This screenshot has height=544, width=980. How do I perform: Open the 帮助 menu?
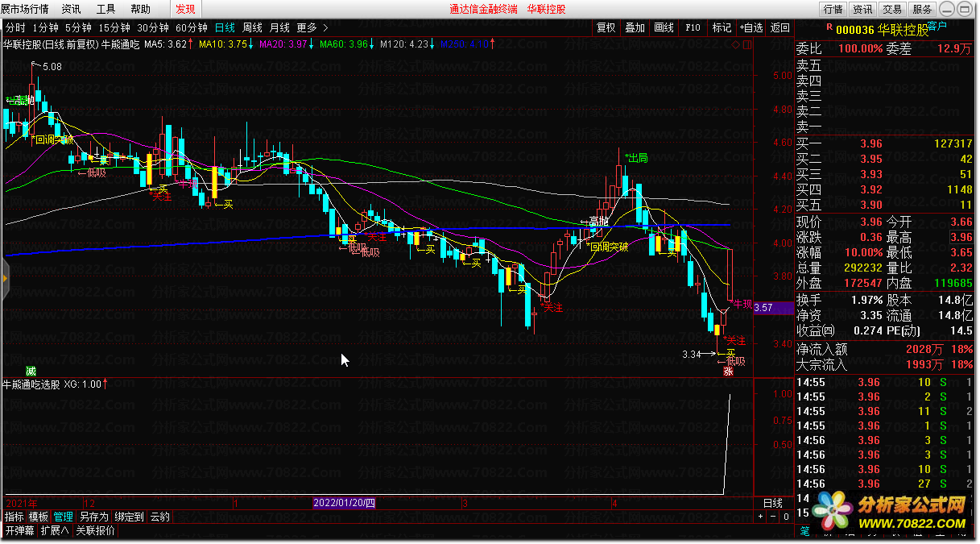(140, 9)
